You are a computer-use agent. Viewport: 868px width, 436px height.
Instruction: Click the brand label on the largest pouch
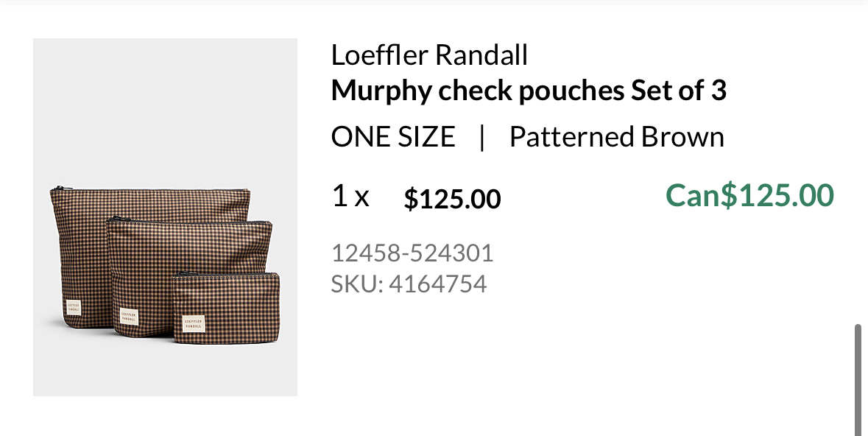tap(73, 308)
